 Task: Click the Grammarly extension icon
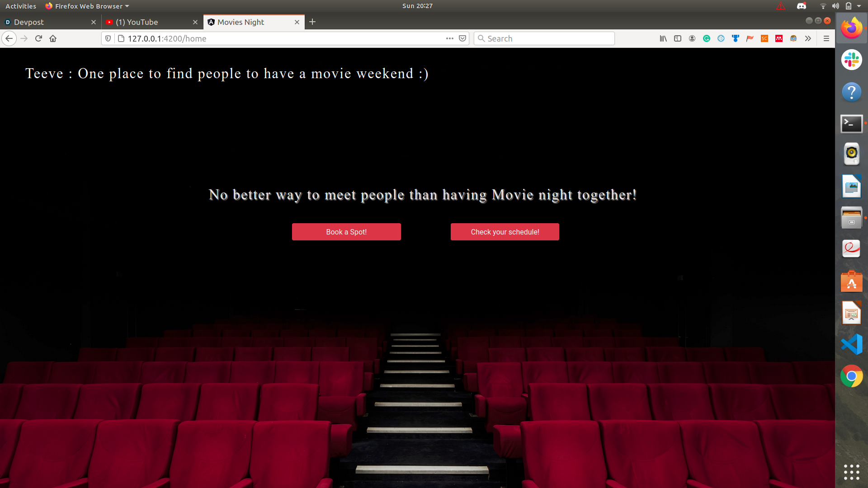[707, 38]
